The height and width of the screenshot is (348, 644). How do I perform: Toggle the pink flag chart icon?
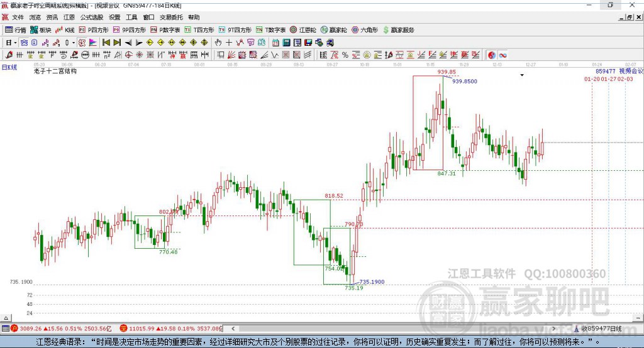(93, 43)
